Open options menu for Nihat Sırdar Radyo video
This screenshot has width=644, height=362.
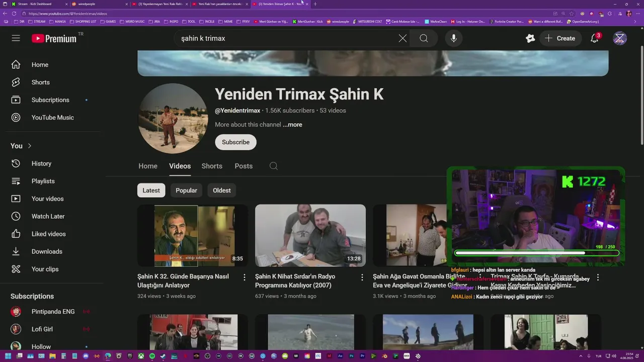tap(362, 277)
